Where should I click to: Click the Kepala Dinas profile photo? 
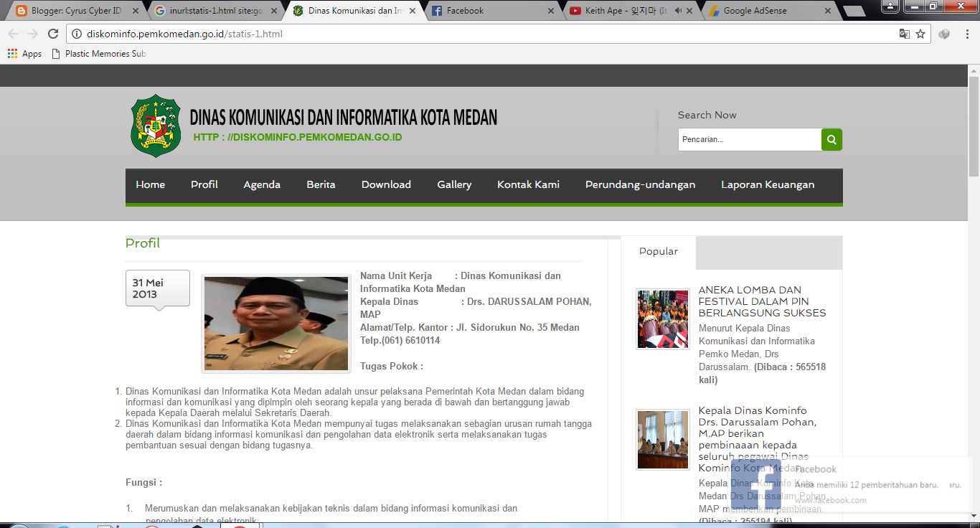[276, 324]
